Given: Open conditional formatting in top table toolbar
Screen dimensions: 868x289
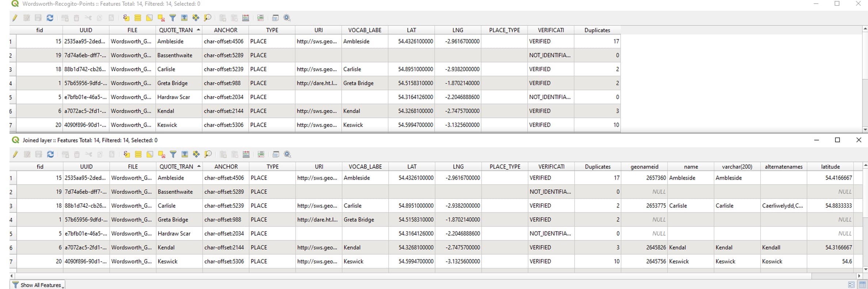Looking at the screenshot, I should (x=260, y=18).
